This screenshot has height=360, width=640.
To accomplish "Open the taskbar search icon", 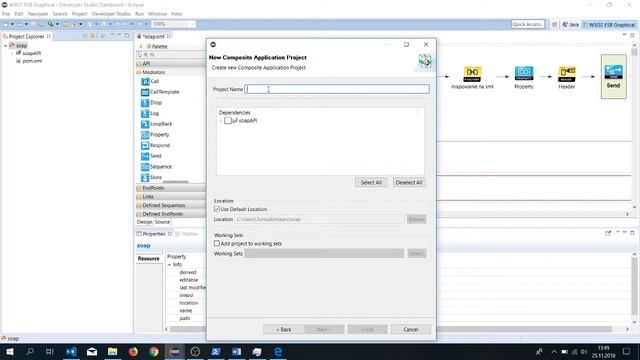I will coord(30,351).
